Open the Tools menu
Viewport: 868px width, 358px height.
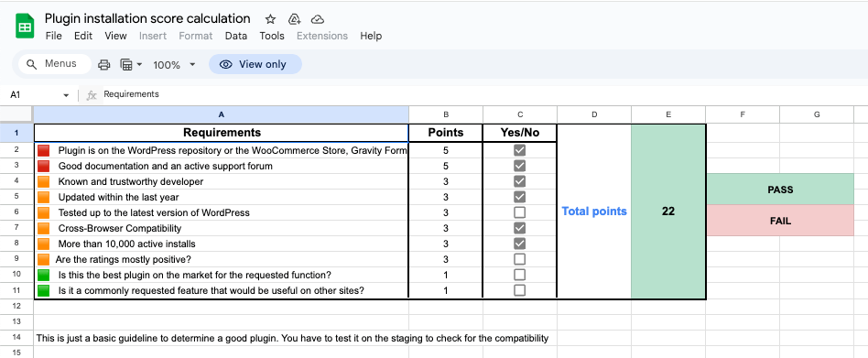click(272, 36)
